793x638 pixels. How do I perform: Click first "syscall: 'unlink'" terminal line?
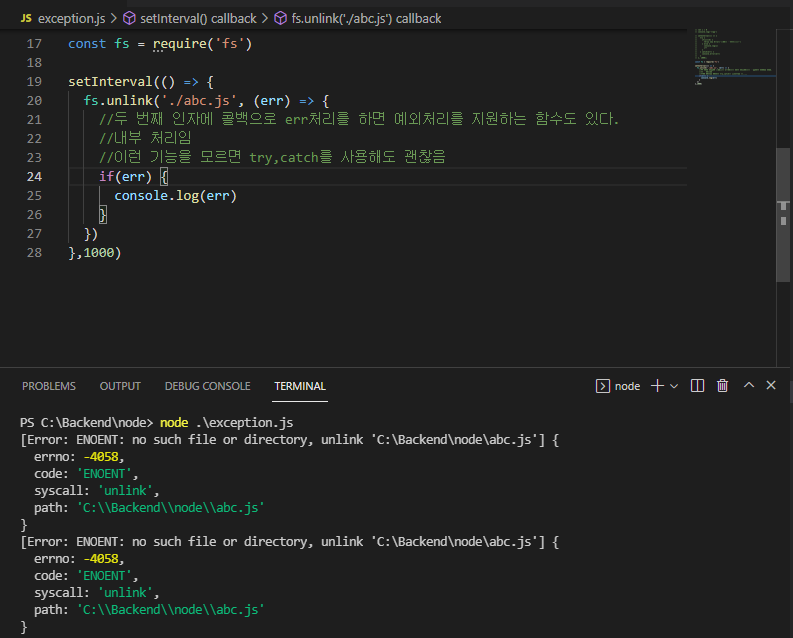pyautogui.click(x=97, y=491)
